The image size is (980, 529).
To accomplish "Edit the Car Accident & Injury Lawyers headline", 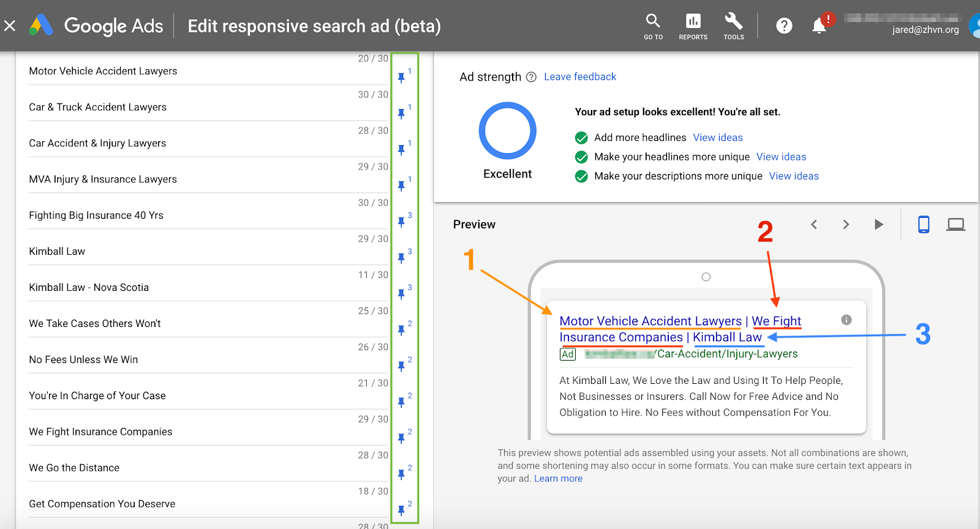I will pyautogui.click(x=208, y=143).
